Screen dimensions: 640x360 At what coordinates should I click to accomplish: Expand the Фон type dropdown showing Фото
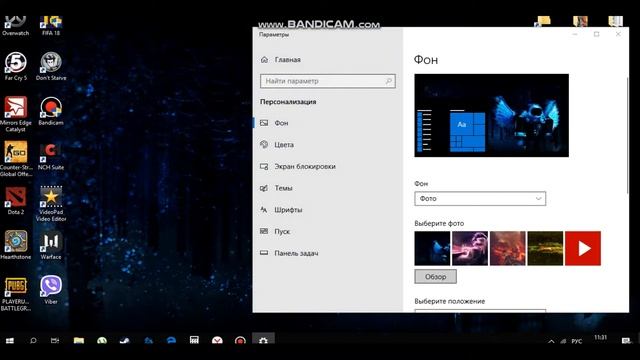click(x=480, y=199)
